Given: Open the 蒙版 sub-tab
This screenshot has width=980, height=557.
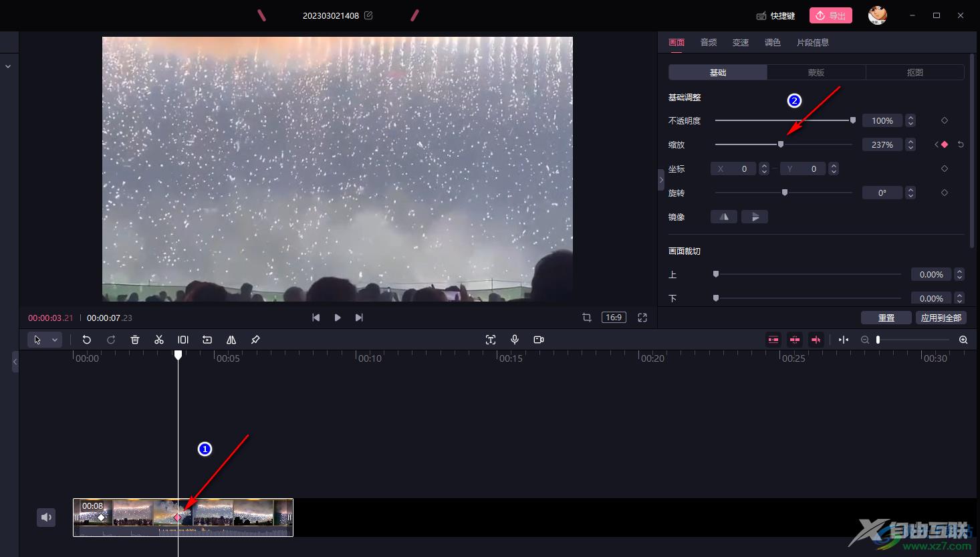Looking at the screenshot, I should 816,72.
